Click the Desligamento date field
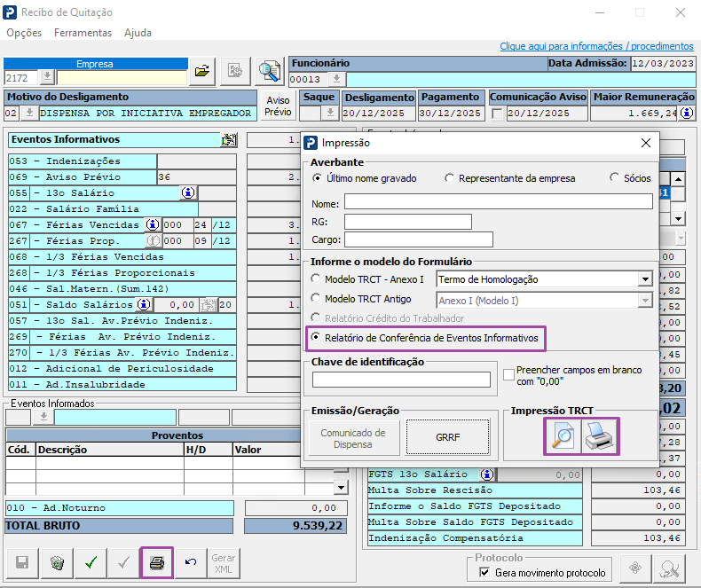Image resolution: width=701 pixels, height=588 pixels. pos(379,113)
